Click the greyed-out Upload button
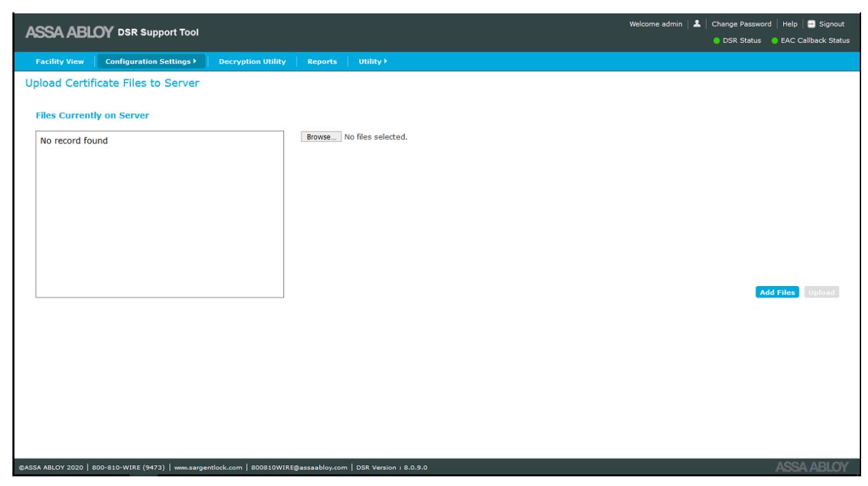 coord(822,292)
